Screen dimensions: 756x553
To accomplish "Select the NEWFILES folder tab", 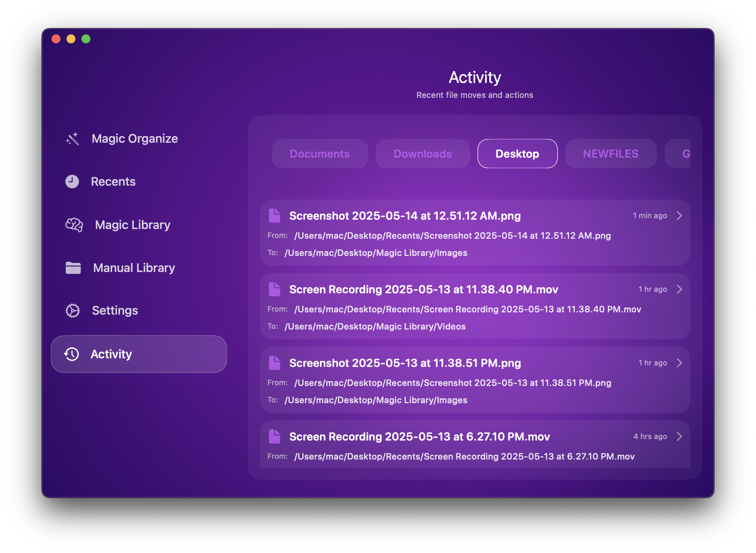I will 611,154.
